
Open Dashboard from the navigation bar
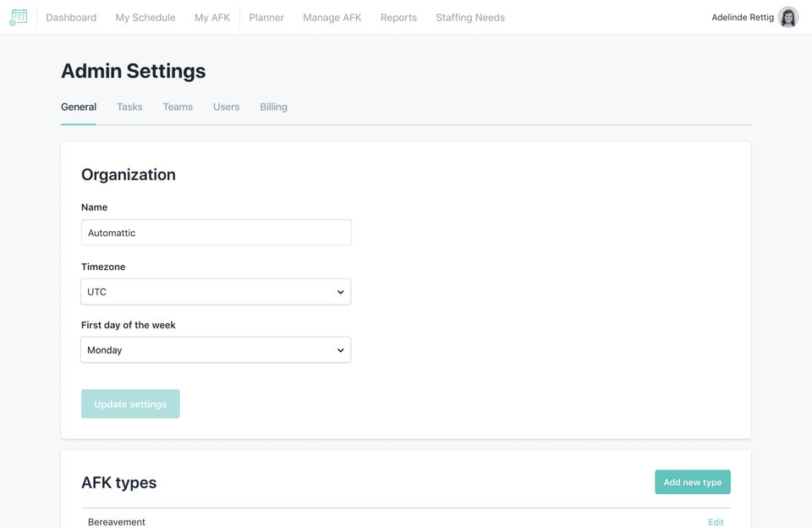point(71,18)
